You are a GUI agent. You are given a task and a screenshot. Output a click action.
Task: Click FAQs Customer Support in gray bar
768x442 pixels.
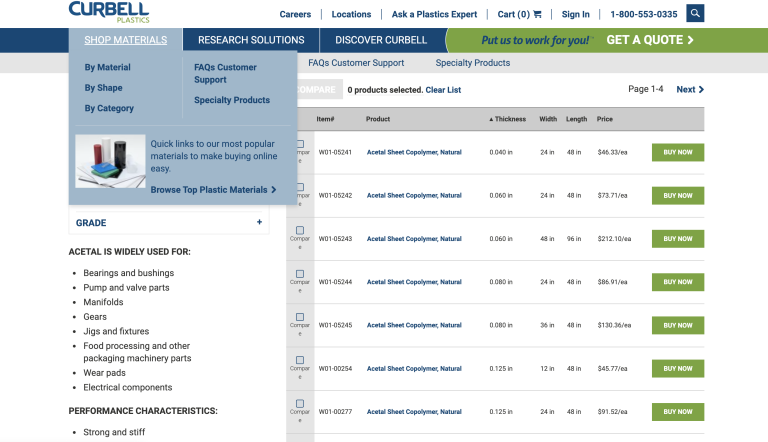click(356, 63)
